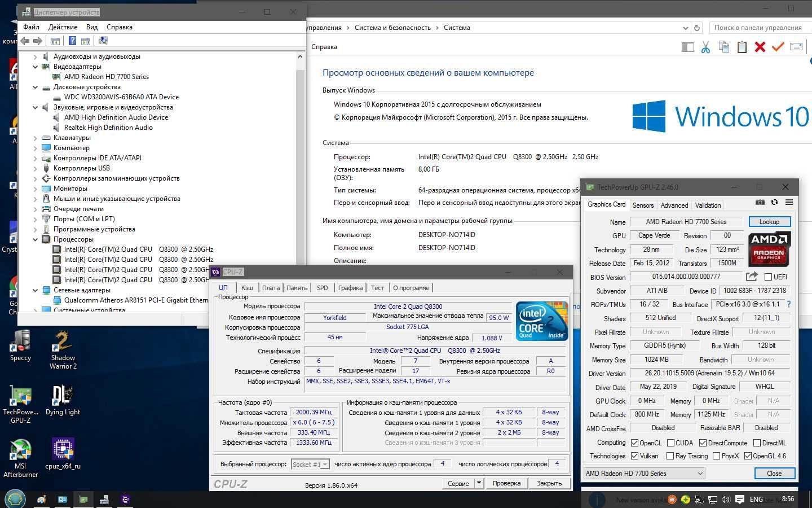The width and height of the screenshot is (812, 508).
Task: Click the scissors cut icon in Control Panel
Action: click(x=705, y=47)
